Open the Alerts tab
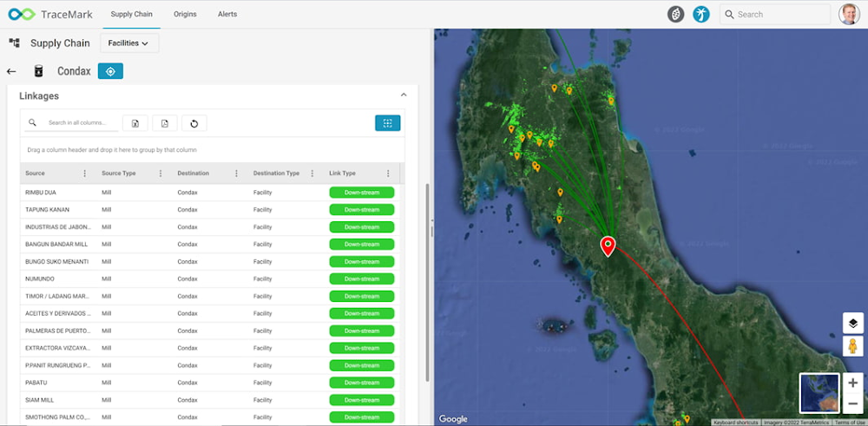The width and height of the screenshot is (868, 426). (x=227, y=15)
